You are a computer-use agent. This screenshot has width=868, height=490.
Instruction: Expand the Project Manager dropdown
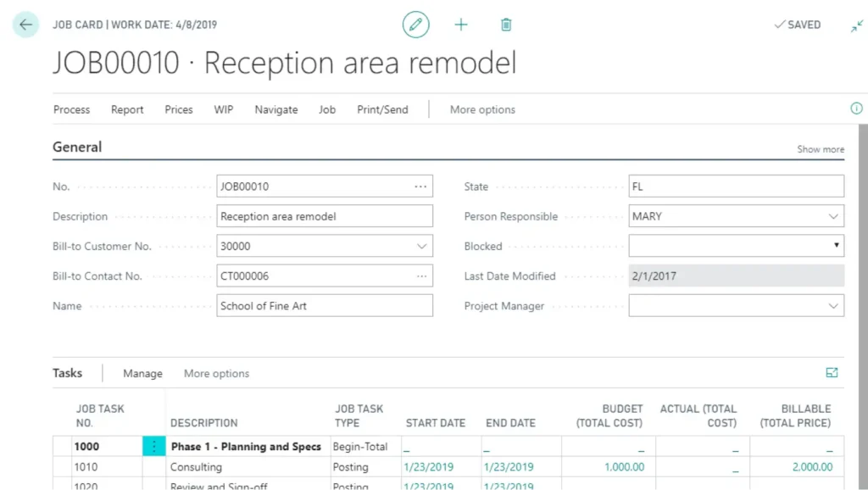pos(832,306)
